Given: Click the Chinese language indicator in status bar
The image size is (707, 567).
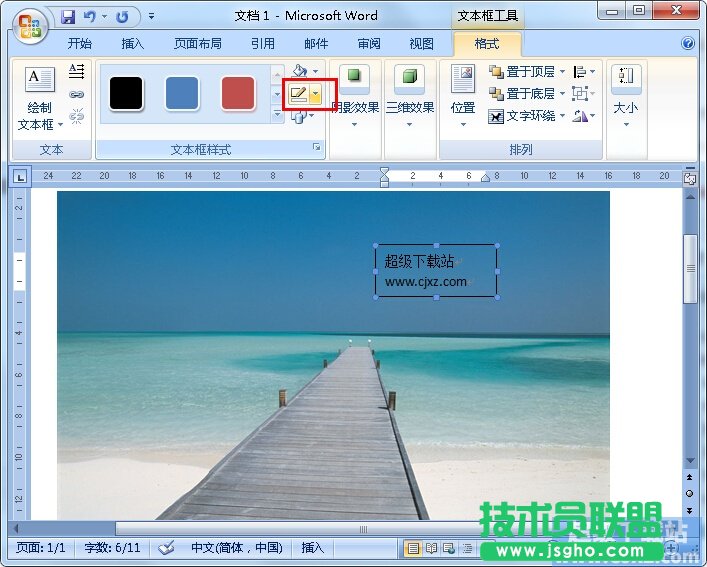Looking at the screenshot, I should tap(237, 547).
